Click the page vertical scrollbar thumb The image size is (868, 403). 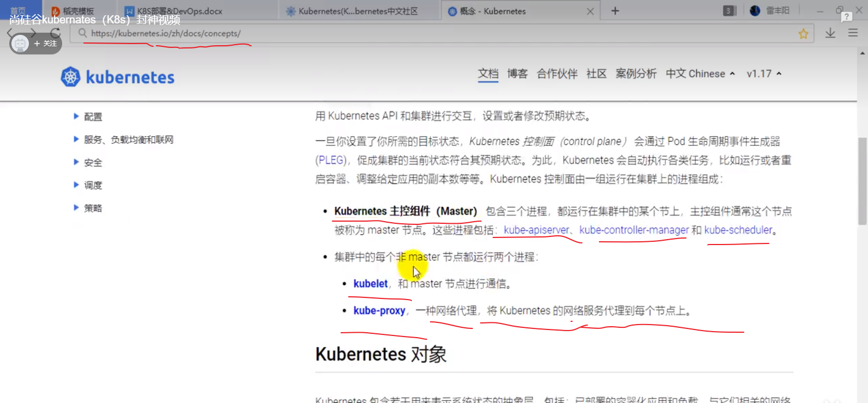(862, 181)
